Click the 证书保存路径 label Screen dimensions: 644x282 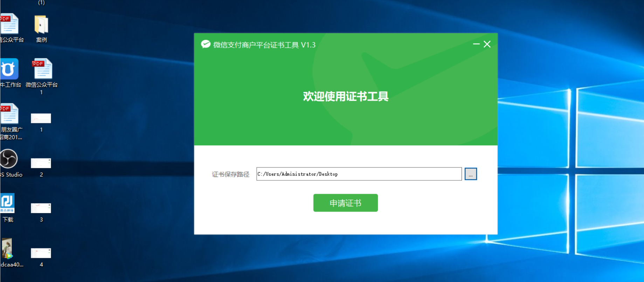pos(230,174)
